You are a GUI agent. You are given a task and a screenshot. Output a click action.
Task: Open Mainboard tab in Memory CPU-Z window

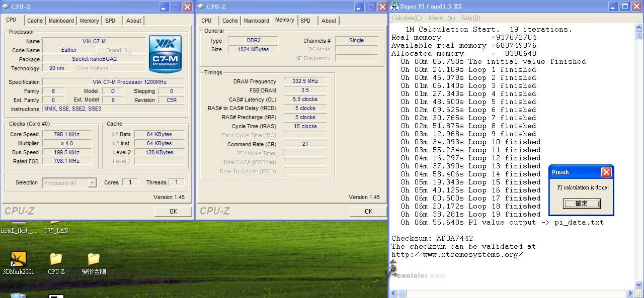[x=257, y=21]
